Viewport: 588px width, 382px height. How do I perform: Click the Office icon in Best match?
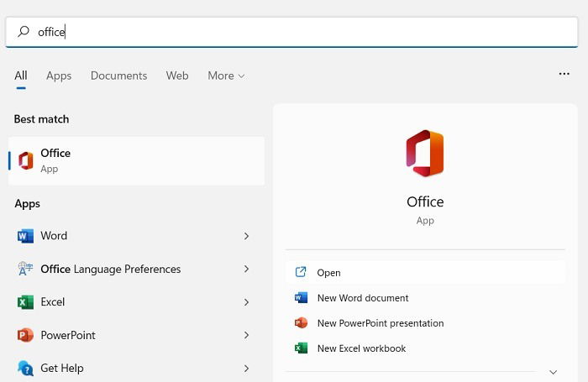tap(26, 161)
